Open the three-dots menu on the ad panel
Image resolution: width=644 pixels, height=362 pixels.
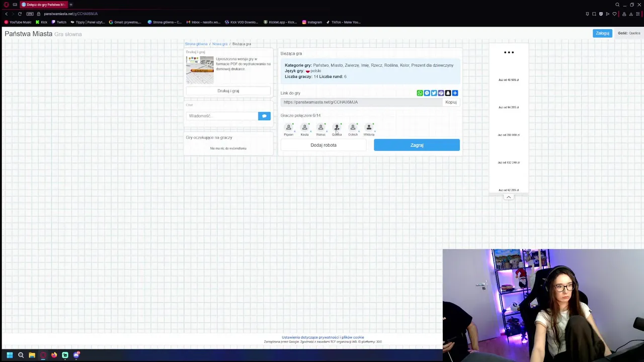click(509, 52)
